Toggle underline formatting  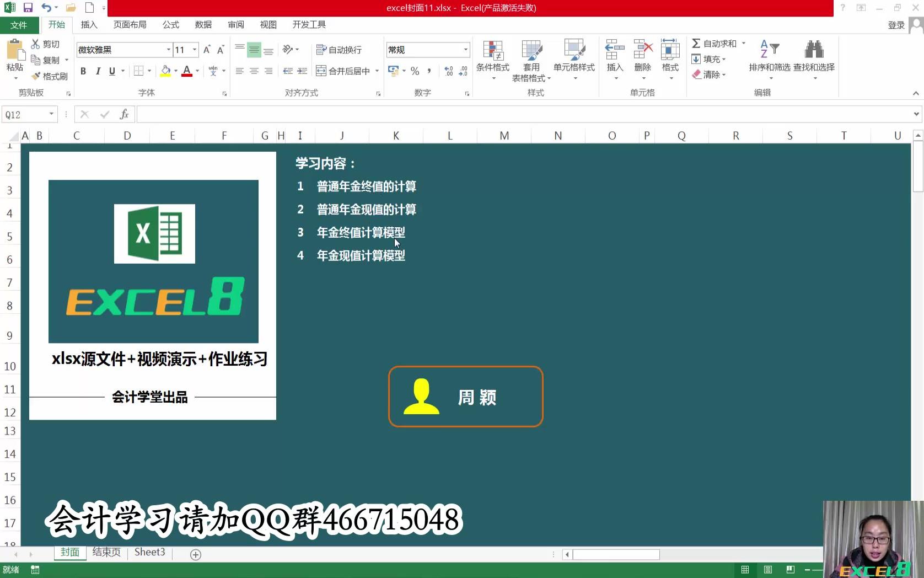[x=111, y=71]
